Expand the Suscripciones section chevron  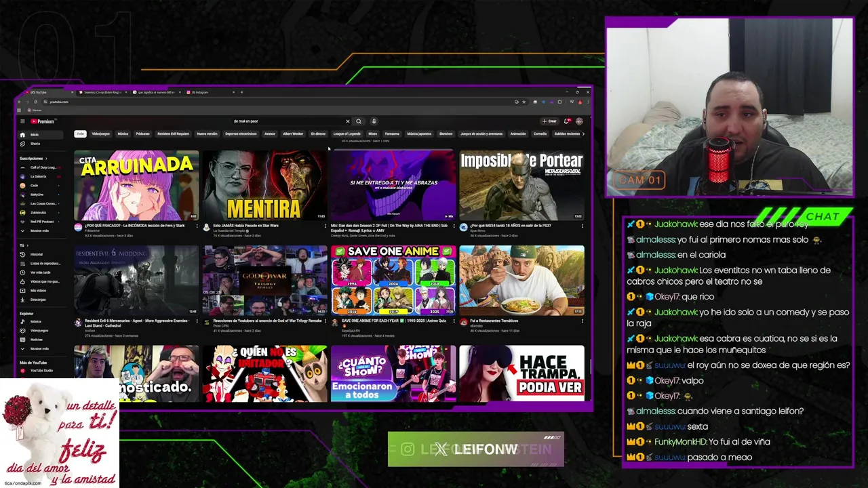tap(46, 159)
